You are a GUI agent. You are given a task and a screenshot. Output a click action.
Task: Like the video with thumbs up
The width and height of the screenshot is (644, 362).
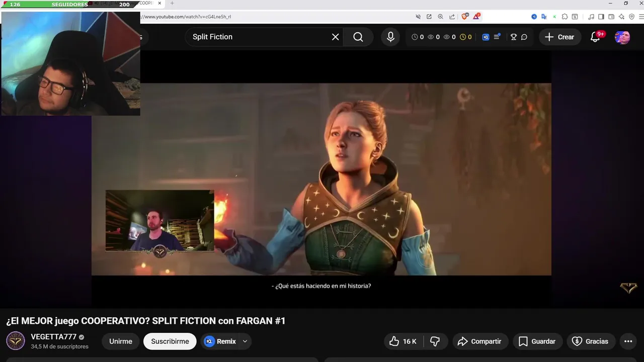[x=404, y=341]
